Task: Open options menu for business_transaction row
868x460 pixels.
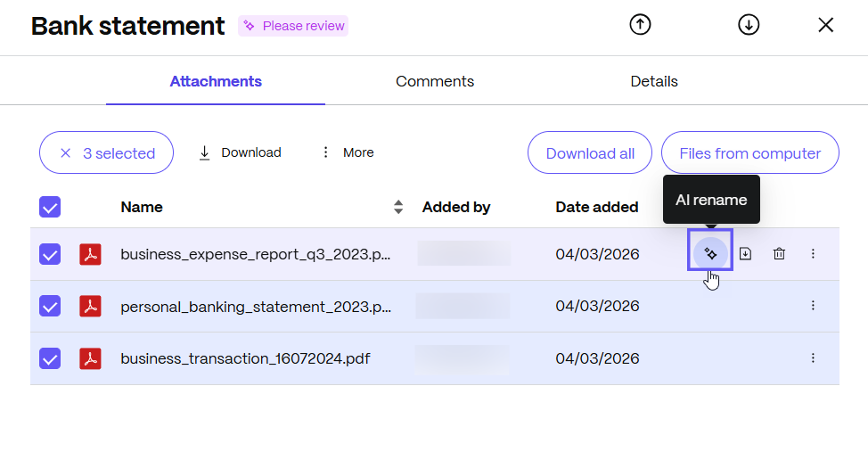Action: pos(813,358)
